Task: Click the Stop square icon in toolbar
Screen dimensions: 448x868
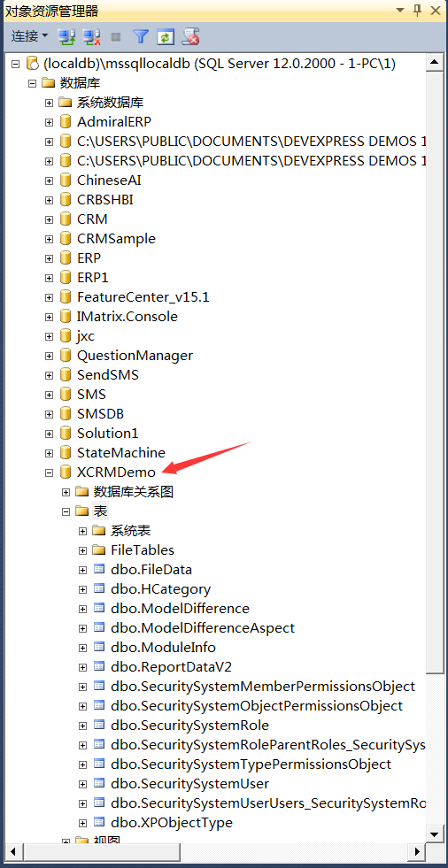Action: click(x=116, y=37)
